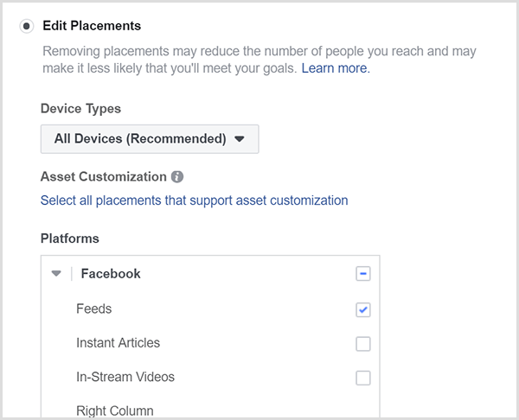The image size is (519, 420).
Task: Click the Device Types heading
Action: (80, 109)
